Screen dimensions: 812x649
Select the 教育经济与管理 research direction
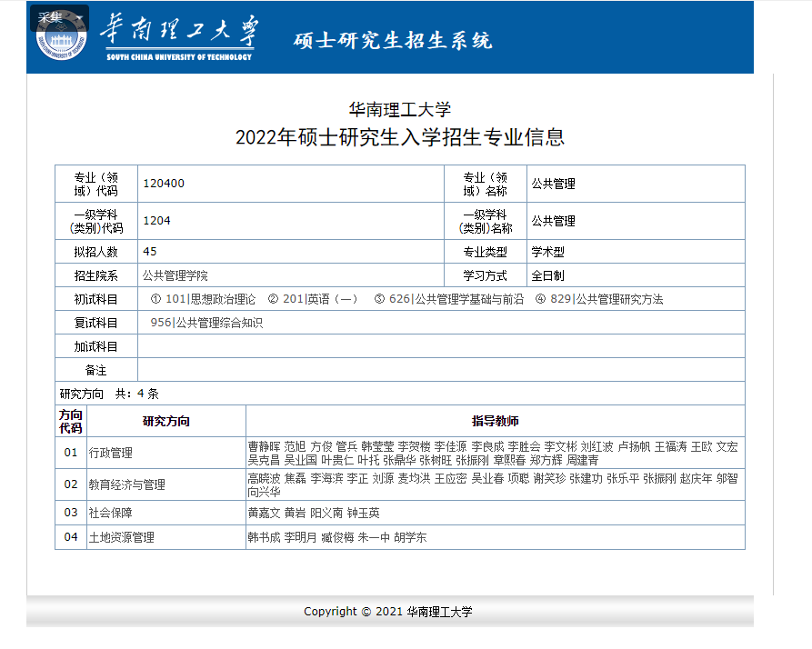pyautogui.click(x=127, y=484)
